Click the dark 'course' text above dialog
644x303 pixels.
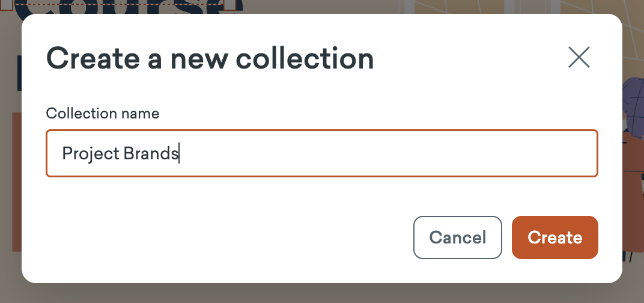coord(128,7)
